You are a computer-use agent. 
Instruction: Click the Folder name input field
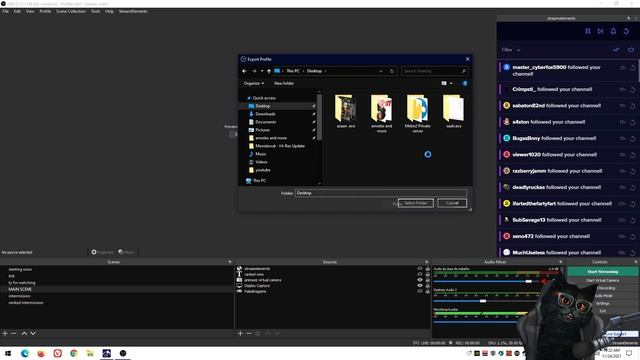(380, 193)
